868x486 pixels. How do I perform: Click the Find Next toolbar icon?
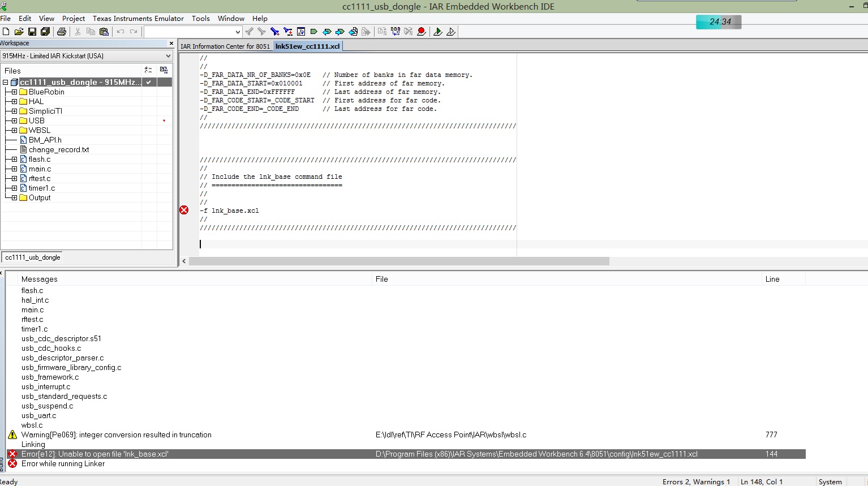[261, 32]
